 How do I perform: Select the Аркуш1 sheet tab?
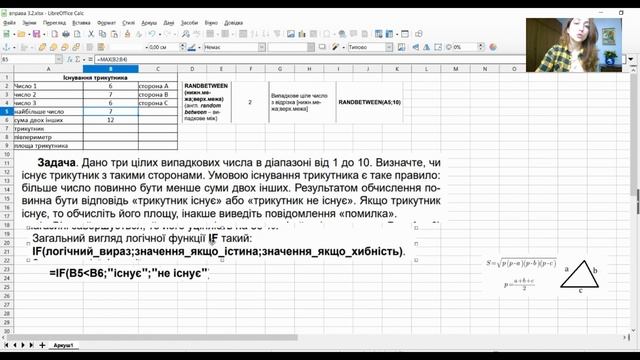(64, 345)
